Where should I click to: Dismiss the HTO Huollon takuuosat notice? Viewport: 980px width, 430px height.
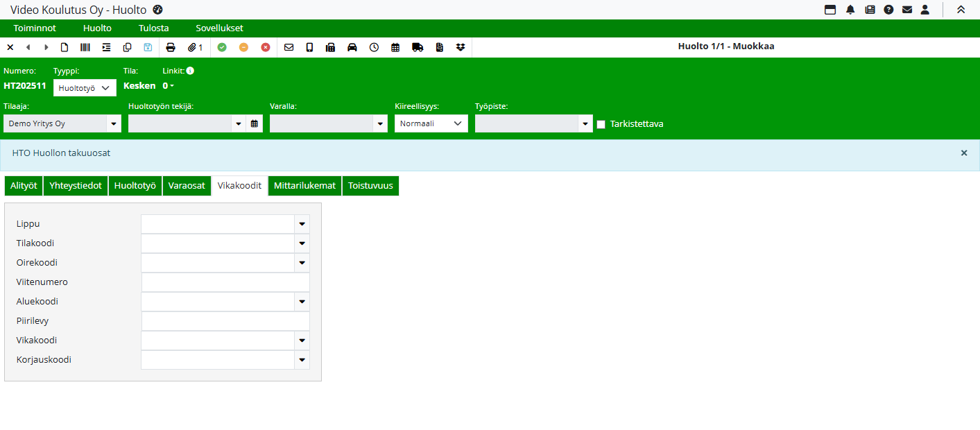963,153
